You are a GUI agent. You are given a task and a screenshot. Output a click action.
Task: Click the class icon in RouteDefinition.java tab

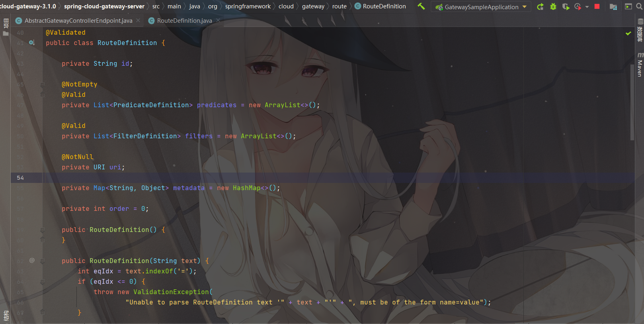click(x=151, y=21)
